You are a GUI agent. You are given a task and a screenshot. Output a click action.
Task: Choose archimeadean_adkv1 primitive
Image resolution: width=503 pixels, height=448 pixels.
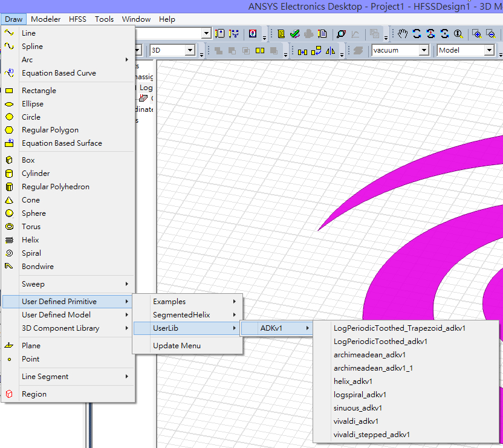406,355
